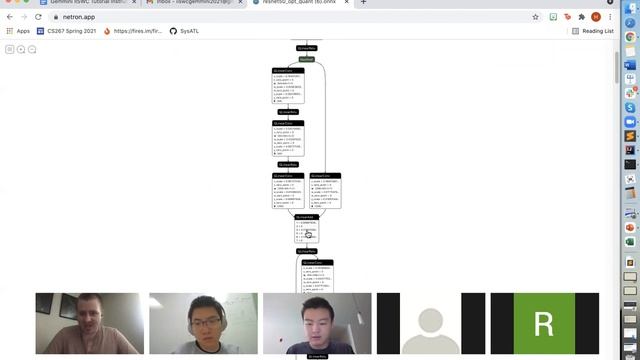Bookmark this page with the star icon
The width and height of the screenshot is (640, 360).
(535, 17)
